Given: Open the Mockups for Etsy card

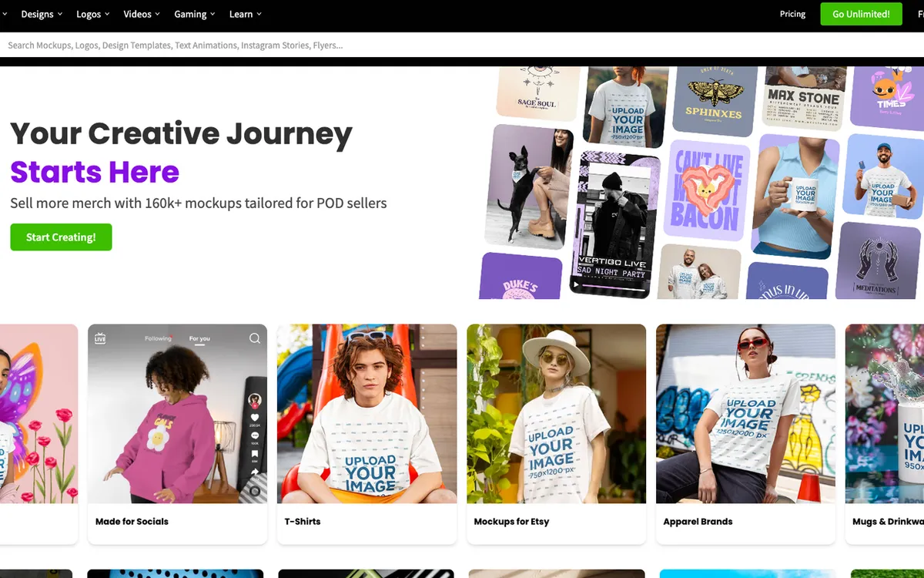Looking at the screenshot, I should tap(556, 434).
